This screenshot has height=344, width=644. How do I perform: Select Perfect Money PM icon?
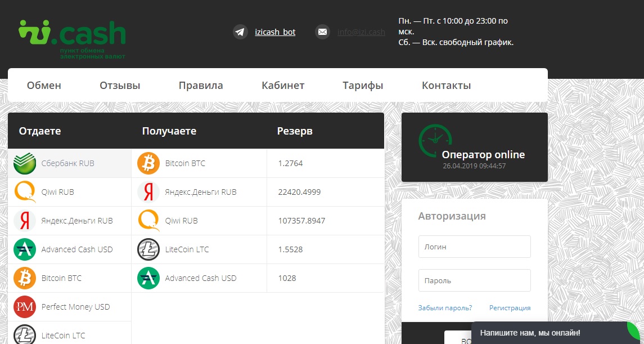[x=25, y=307]
